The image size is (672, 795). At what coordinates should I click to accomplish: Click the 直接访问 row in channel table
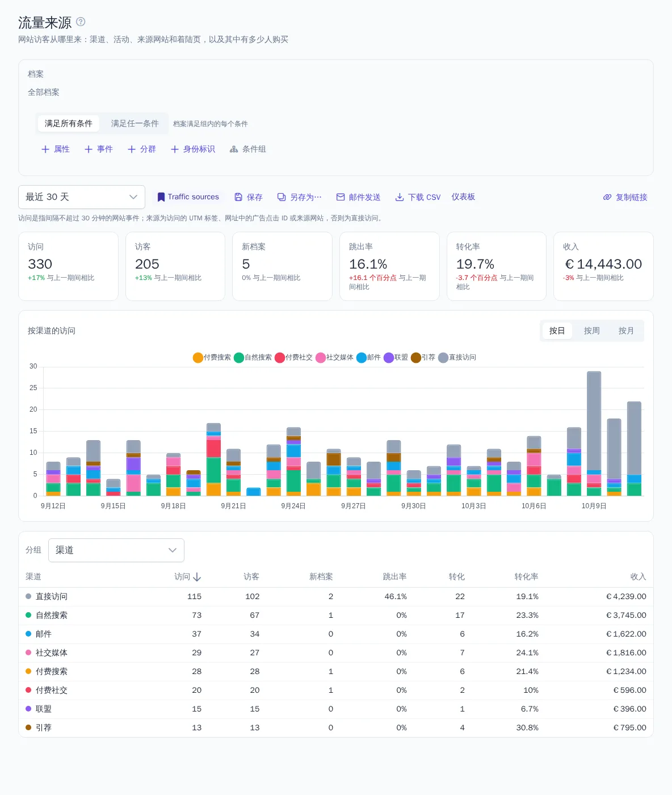point(336,597)
